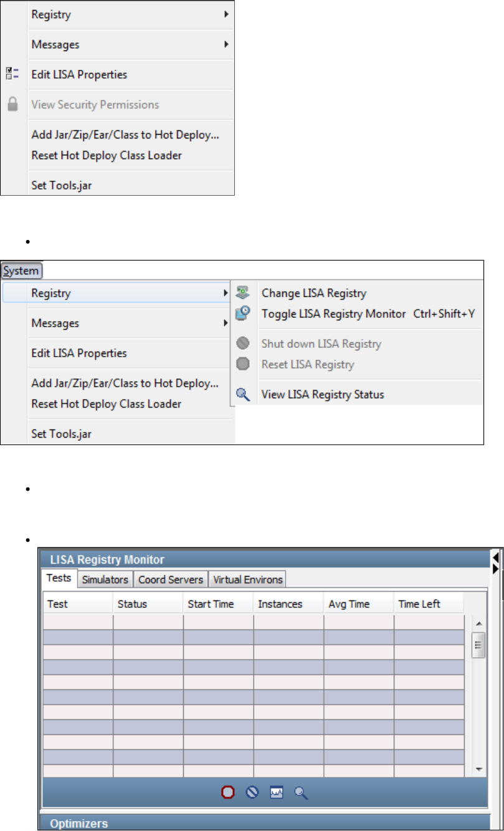Image resolution: width=504 pixels, height=831 pixels.
Task: Expand the highlighted Registry submenu arrow in System menu
Action: point(227,293)
